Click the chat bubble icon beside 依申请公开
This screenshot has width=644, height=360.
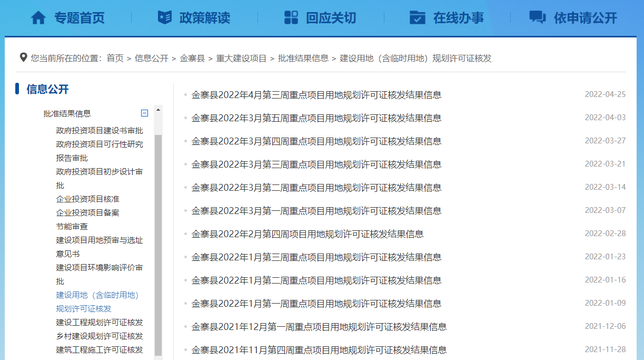pos(537,17)
